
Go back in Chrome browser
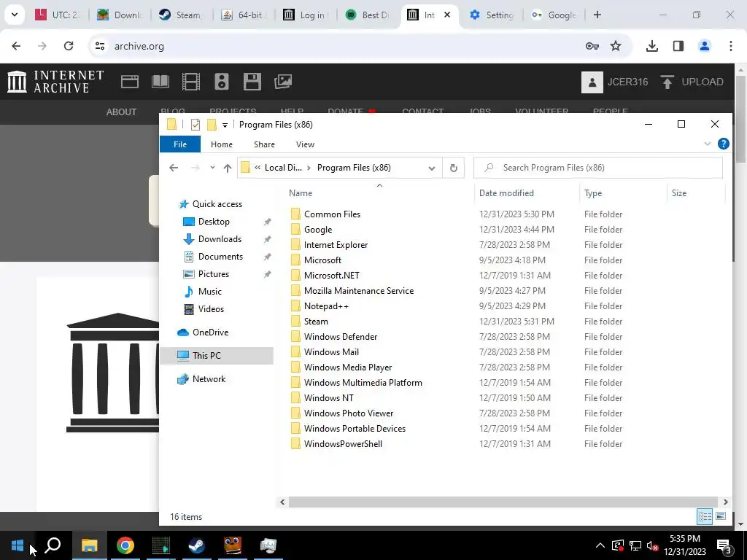[x=16, y=46]
